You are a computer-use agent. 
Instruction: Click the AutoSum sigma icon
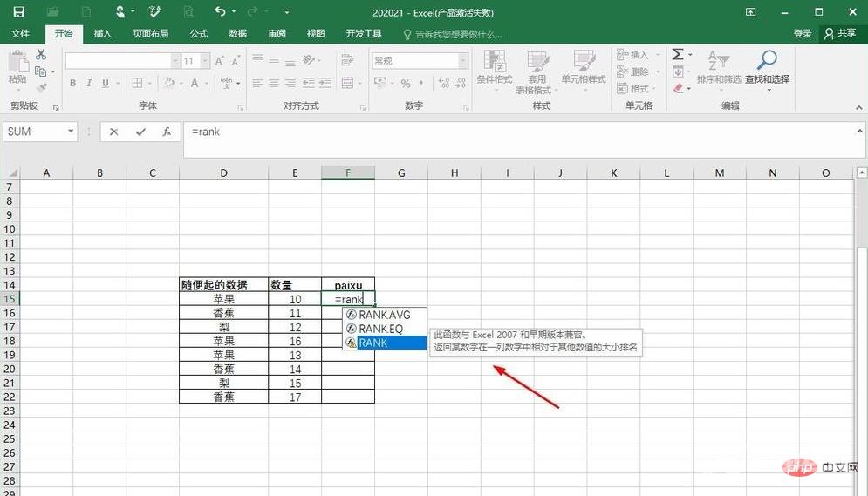[678, 55]
